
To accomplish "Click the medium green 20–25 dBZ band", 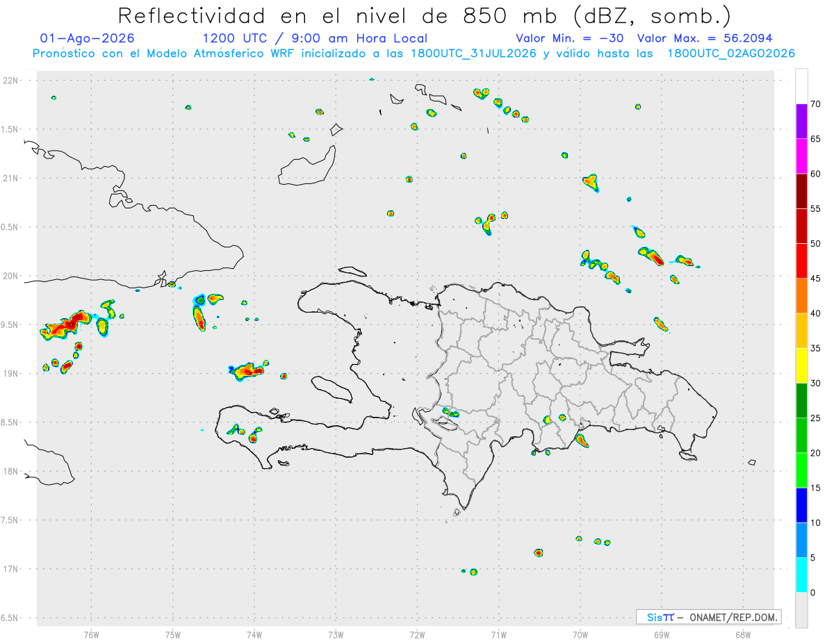I will [x=801, y=436].
